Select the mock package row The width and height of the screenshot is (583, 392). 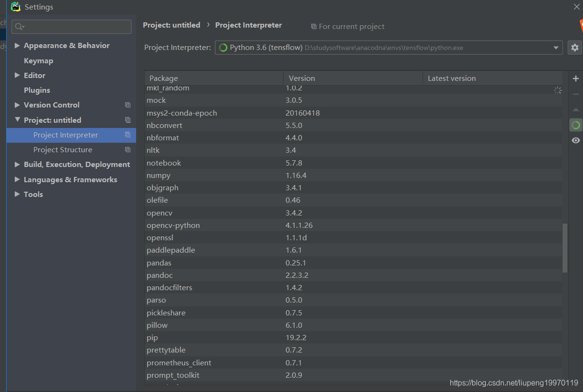[354, 100]
